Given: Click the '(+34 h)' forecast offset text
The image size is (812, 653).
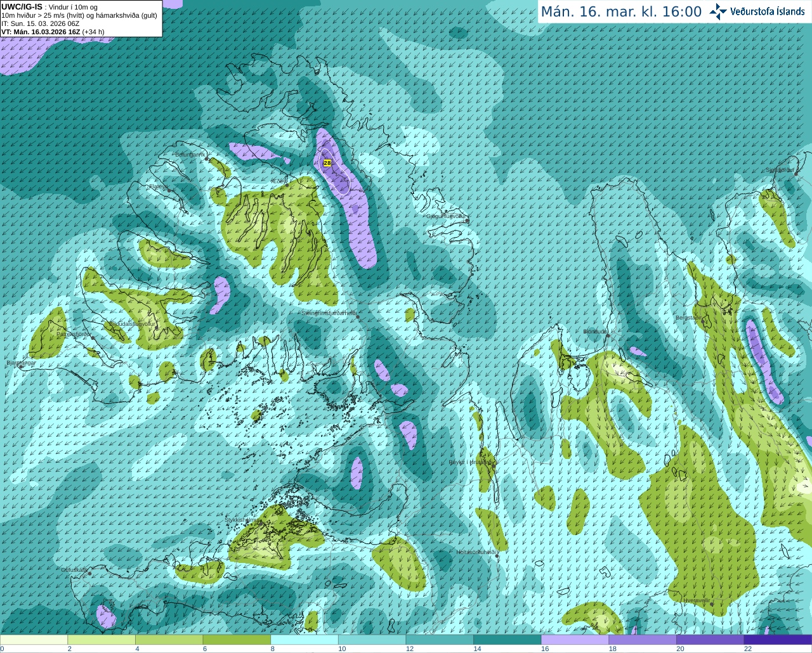Looking at the screenshot, I should tap(93, 32).
